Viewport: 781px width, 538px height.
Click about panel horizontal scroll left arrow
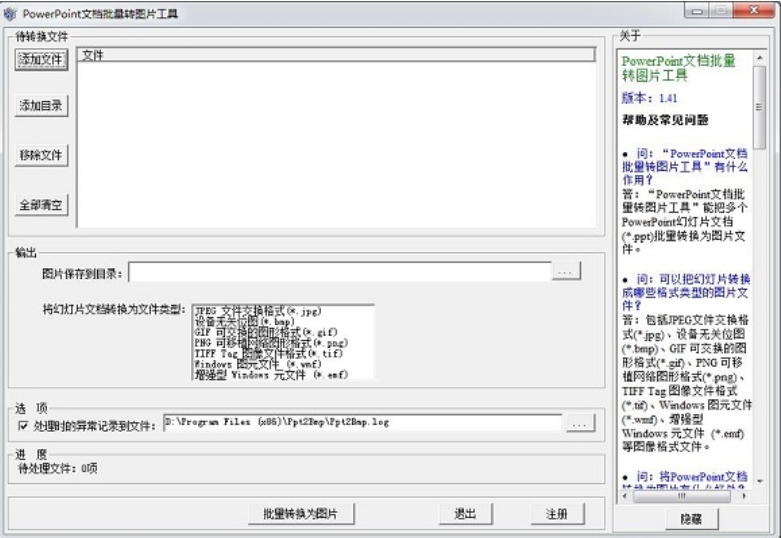tap(625, 496)
